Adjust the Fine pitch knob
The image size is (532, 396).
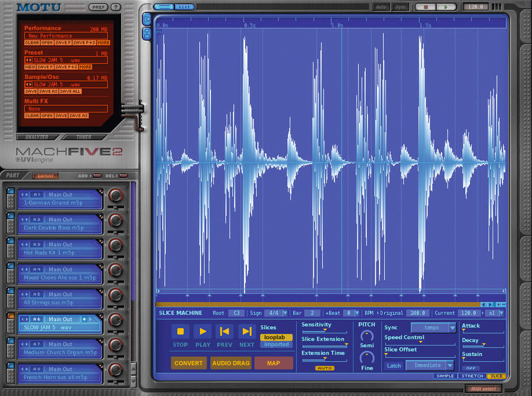366,358
